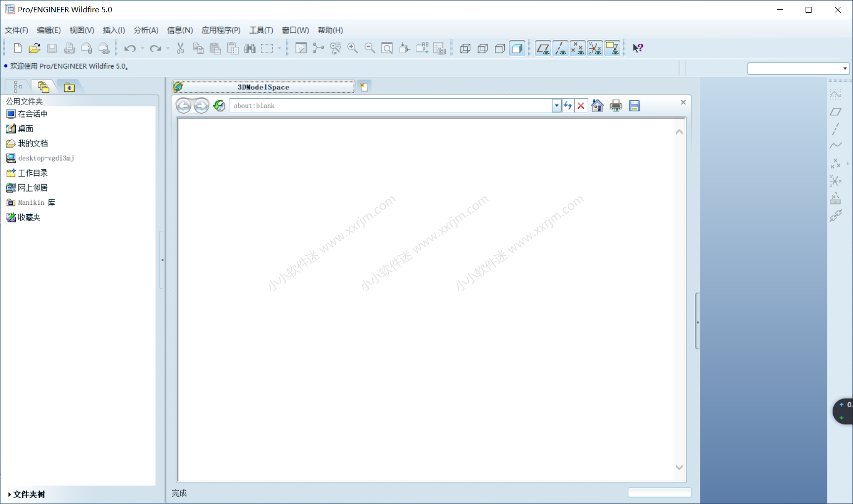Click the Orient mode icon

coord(335,48)
